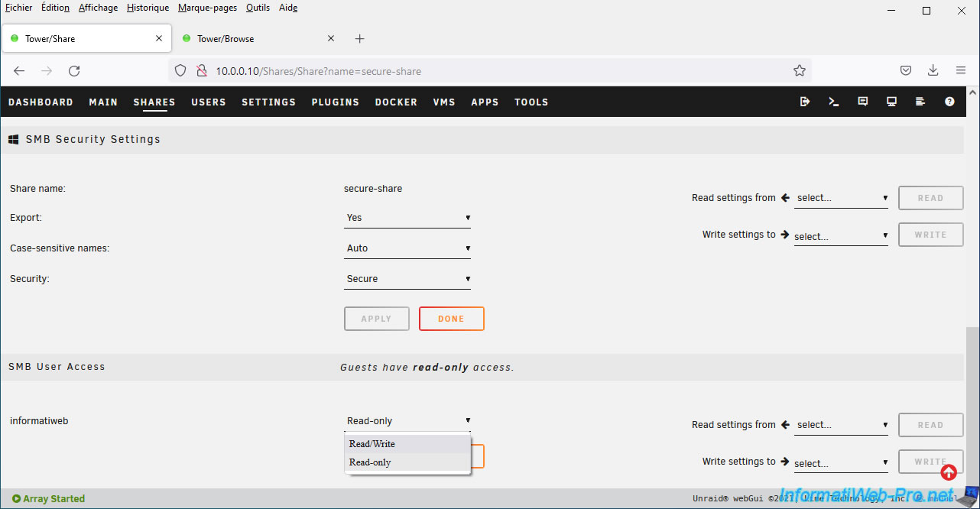Bookmark page with the star icon
980x509 pixels.
[800, 71]
